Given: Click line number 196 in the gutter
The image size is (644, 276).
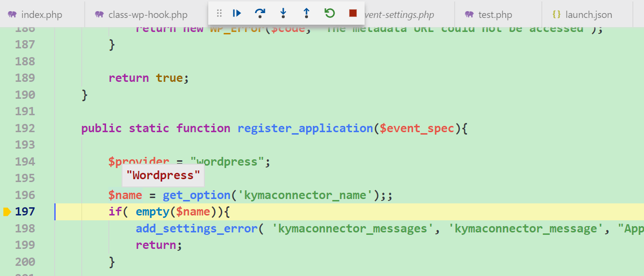Looking at the screenshot, I should (25, 195).
